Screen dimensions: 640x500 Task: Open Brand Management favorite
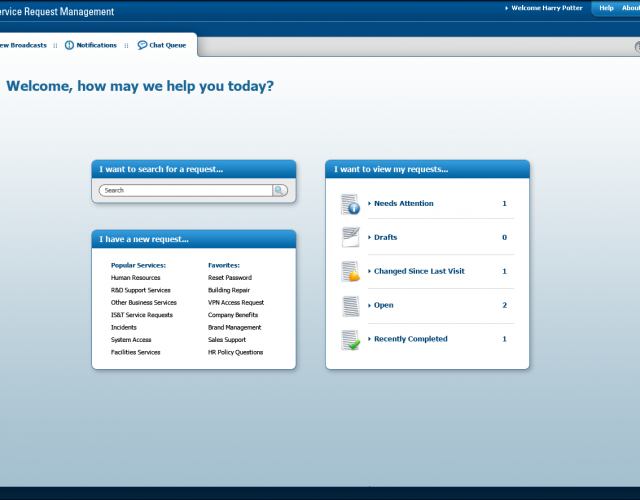click(x=234, y=327)
